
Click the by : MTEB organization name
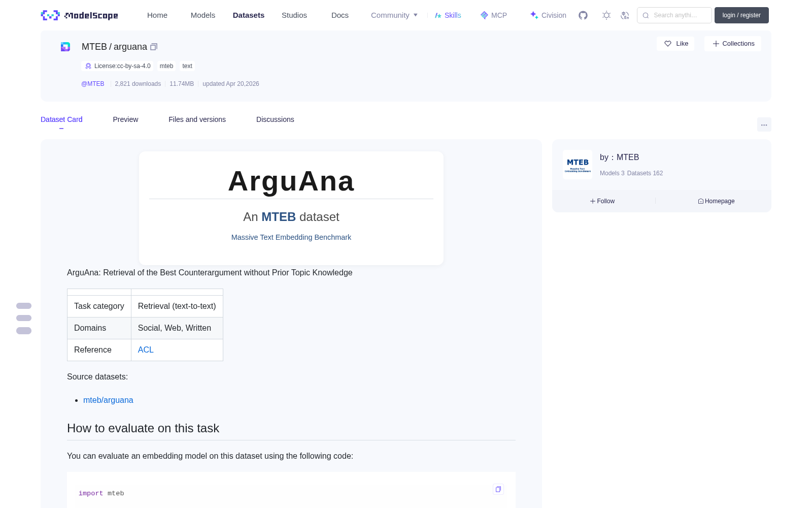(619, 157)
